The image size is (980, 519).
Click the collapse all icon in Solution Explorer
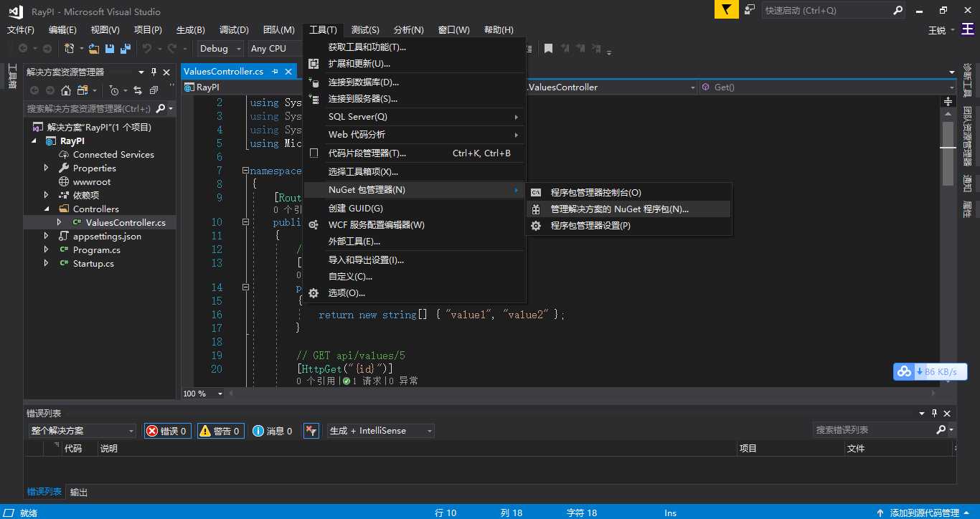[154, 90]
